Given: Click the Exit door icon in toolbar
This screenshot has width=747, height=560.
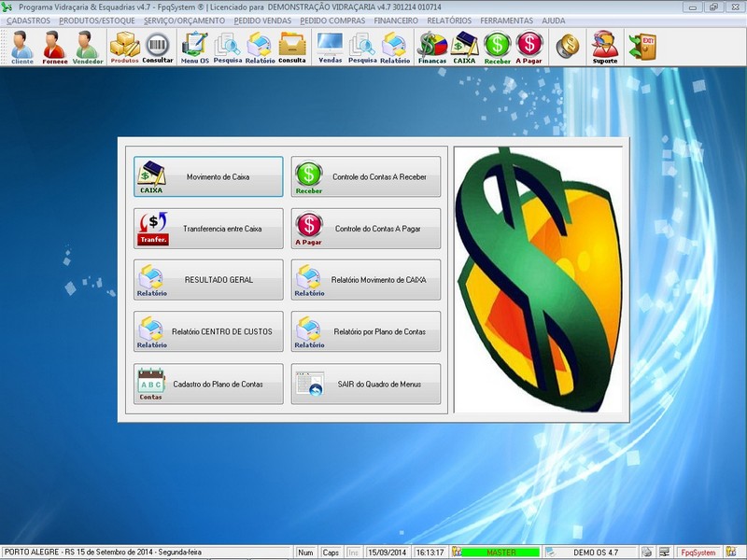Looking at the screenshot, I should click(641, 46).
